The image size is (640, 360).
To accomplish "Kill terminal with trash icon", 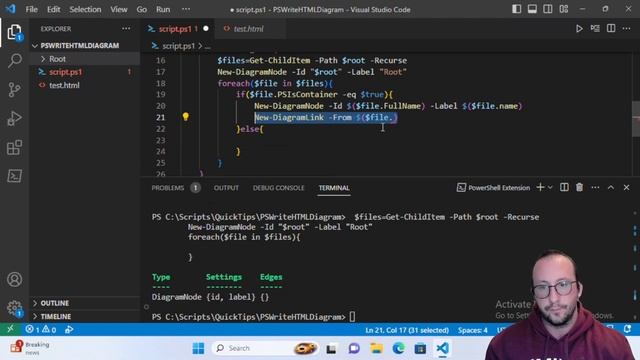I will coord(580,187).
